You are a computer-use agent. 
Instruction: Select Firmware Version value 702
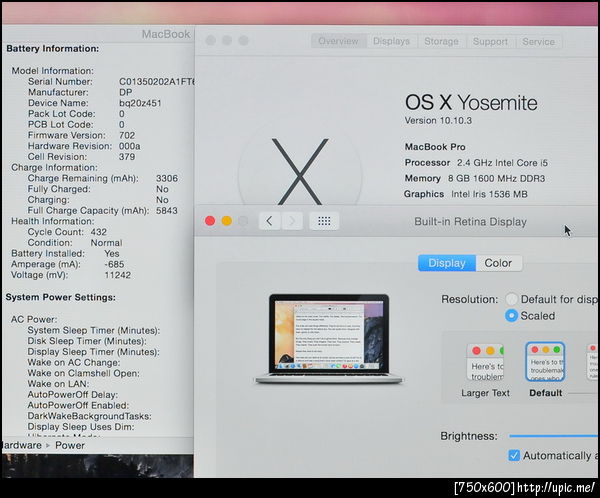(127, 135)
